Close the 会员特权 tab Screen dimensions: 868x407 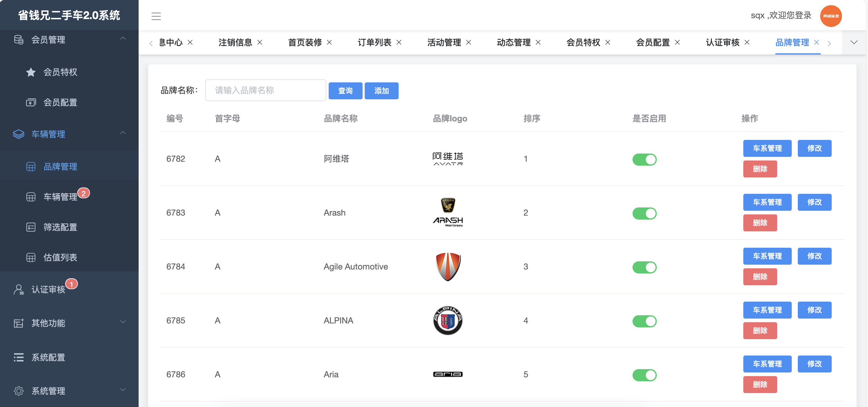(608, 42)
